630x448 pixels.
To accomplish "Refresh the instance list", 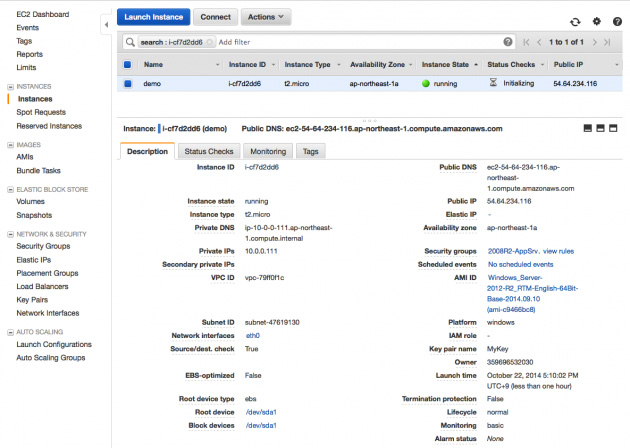I will pos(575,22).
